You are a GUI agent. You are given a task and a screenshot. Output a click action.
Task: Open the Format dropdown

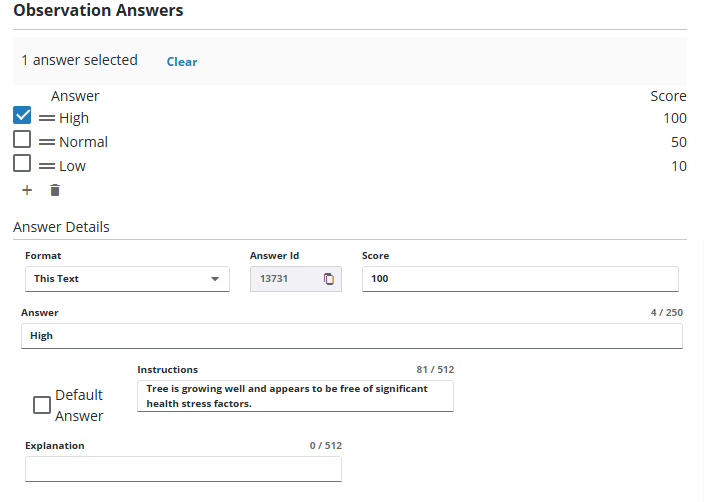point(126,279)
